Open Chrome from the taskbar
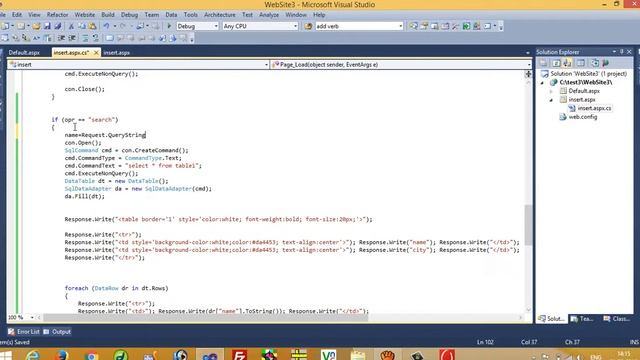This screenshot has width=640, height=360. (91, 355)
